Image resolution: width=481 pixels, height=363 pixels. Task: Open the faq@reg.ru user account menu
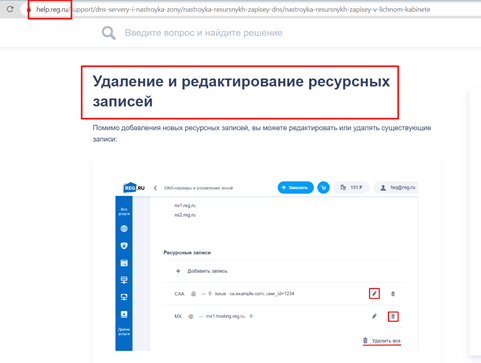396,188
